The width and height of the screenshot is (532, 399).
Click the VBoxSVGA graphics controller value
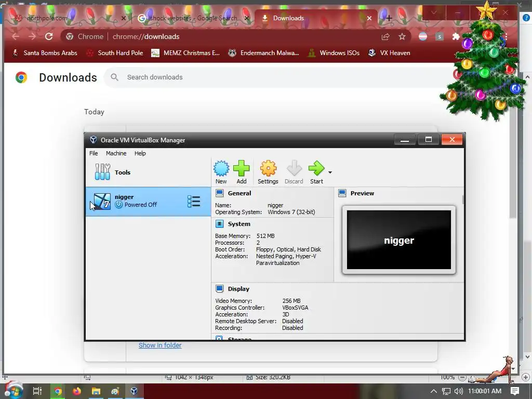tap(295, 308)
